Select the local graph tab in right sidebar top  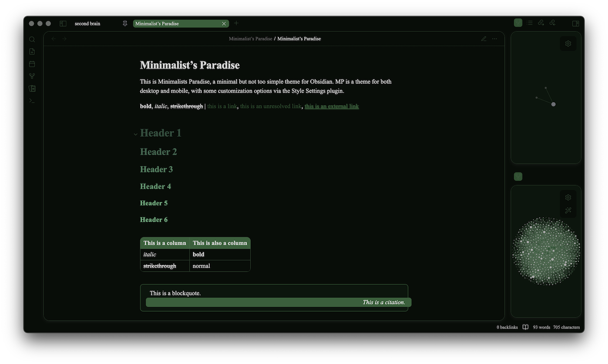pyautogui.click(x=518, y=23)
